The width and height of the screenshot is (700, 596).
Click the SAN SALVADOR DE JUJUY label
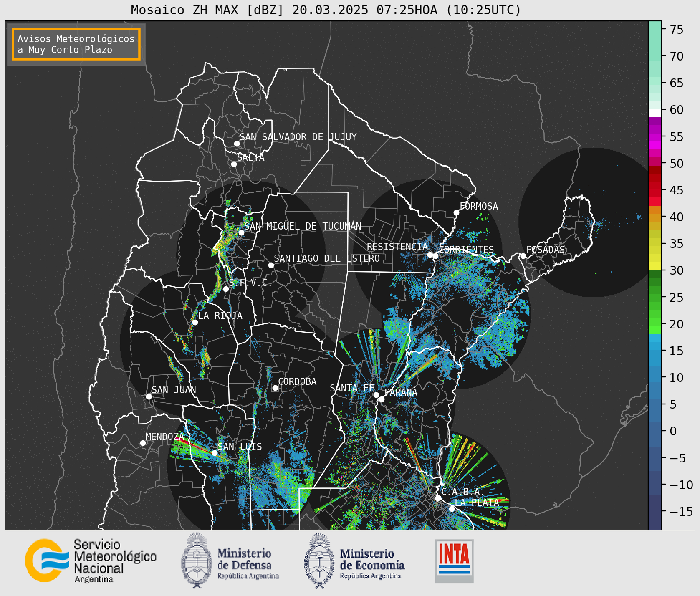298,137
